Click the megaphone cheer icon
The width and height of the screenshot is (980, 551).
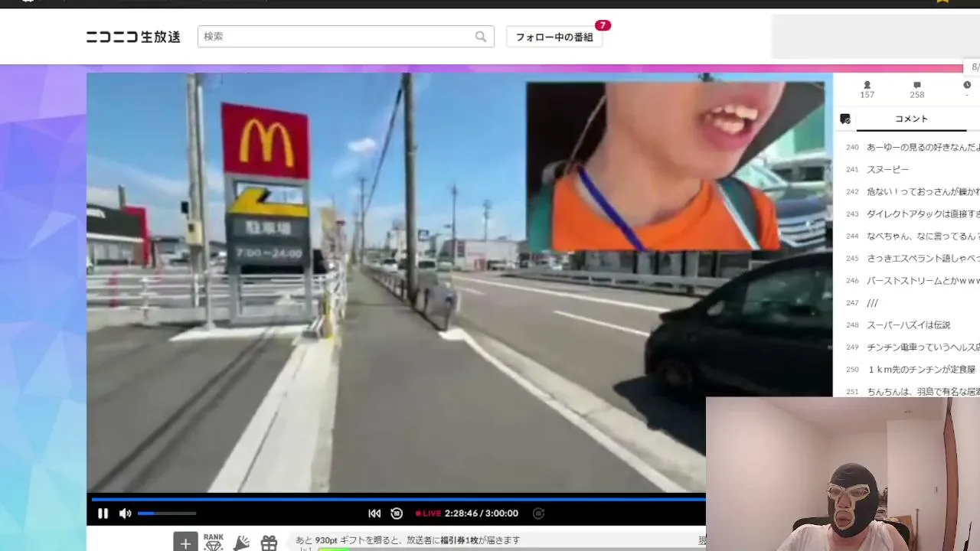pos(241,543)
